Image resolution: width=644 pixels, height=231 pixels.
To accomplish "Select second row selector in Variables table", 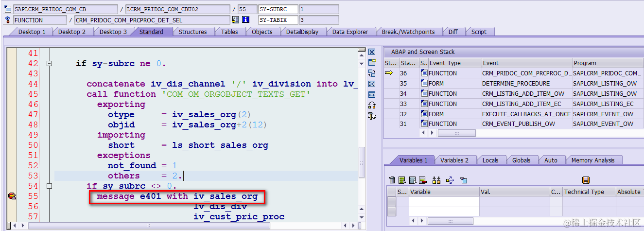I will point(391,212).
